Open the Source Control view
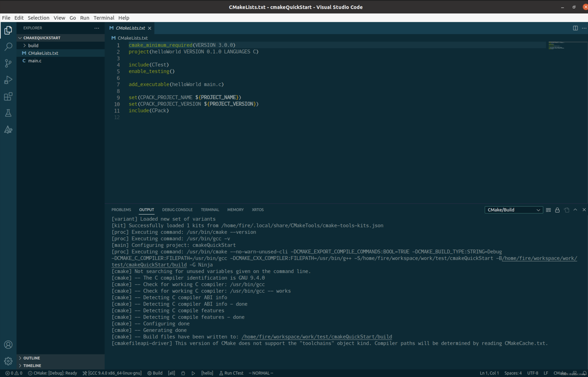Screen dimensions: 588x377 point(8,63)
